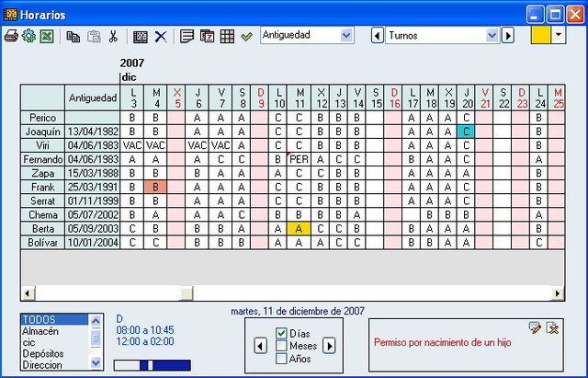Click the red highlighted B cell for Frank
The width and height of the screenshot is (588, 378).
155,188
